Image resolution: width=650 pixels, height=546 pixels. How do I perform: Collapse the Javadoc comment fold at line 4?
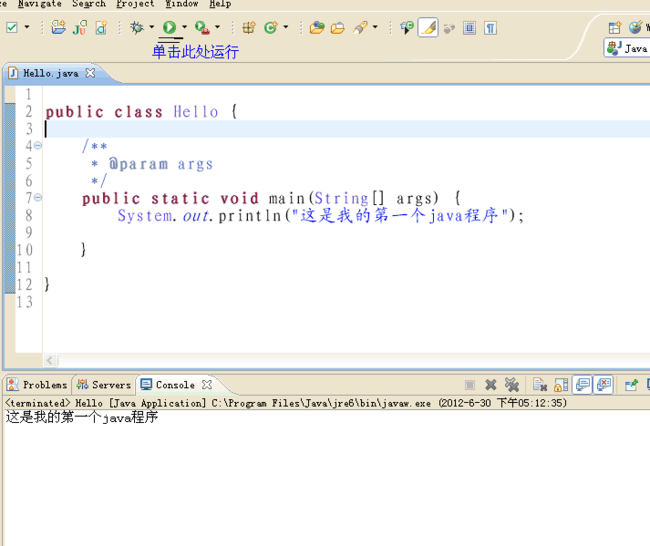(x=38, y=146)
